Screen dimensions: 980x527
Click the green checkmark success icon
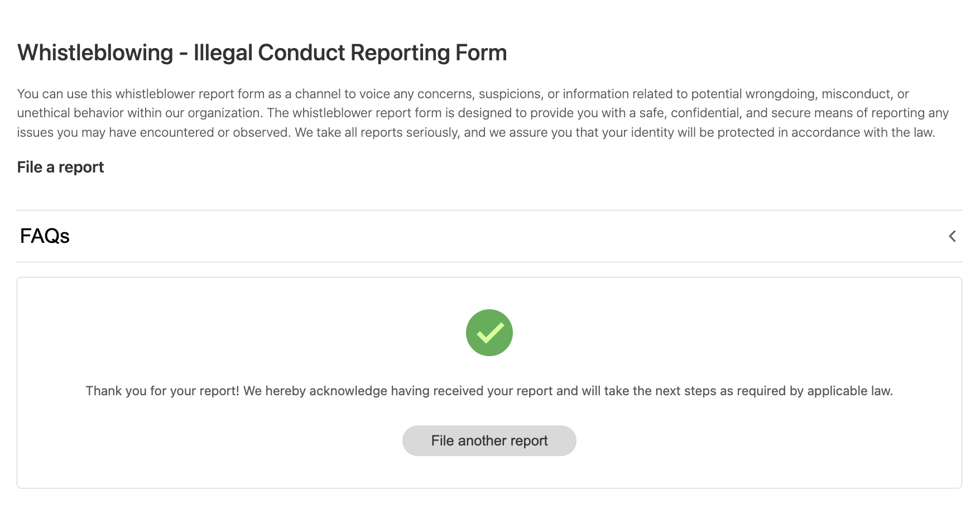[489, 333]
